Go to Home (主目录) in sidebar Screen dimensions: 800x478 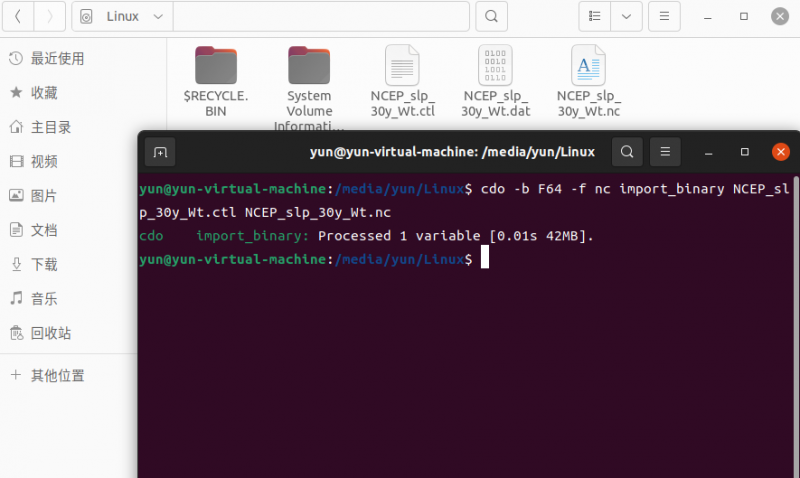coord(50,127)
